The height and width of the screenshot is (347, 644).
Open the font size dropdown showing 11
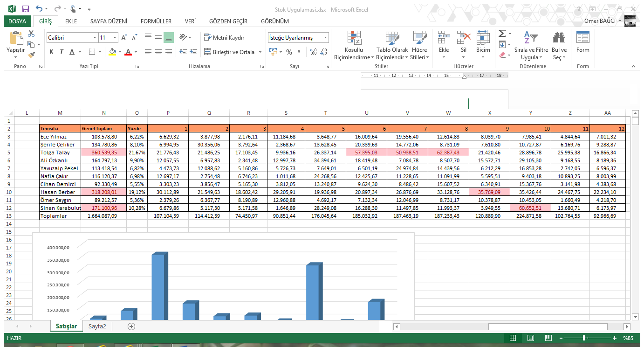click(115, 38)
